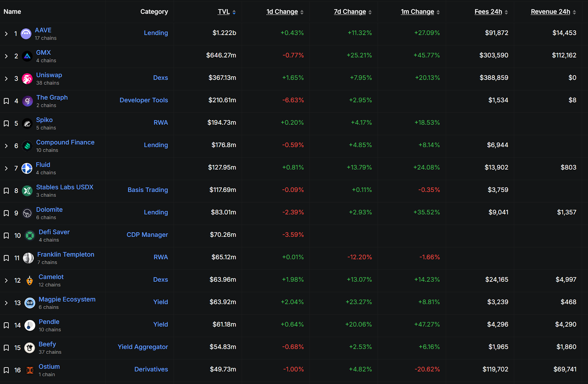Sort by 1d Change column

coord(285,12)
